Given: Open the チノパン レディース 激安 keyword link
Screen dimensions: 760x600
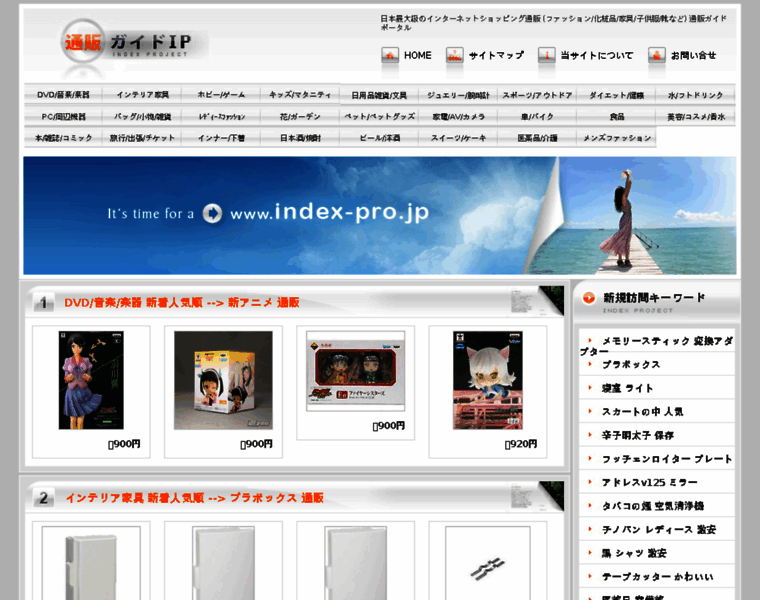Looking at the screenshot, I should [x=659, y=529].
